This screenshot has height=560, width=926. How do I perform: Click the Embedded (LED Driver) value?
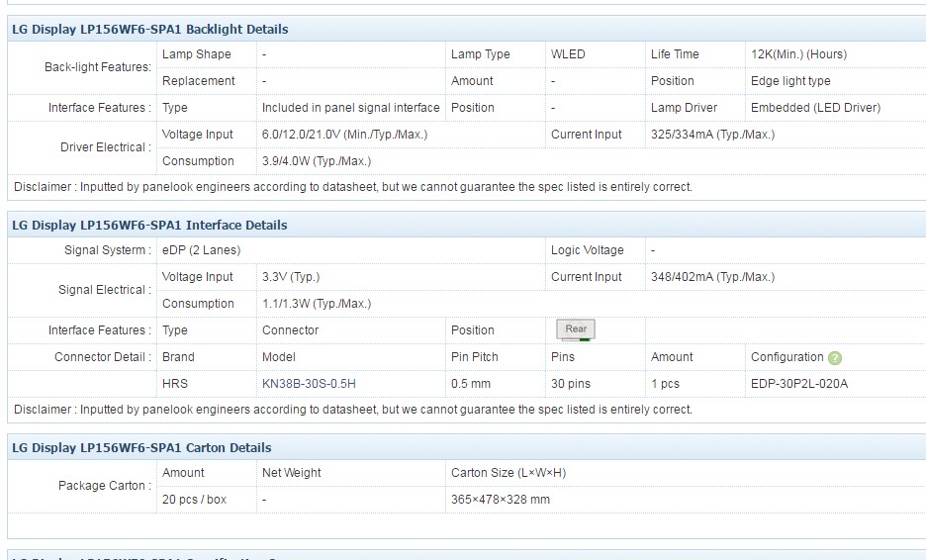pyautogui.click(x=815, y=108)
